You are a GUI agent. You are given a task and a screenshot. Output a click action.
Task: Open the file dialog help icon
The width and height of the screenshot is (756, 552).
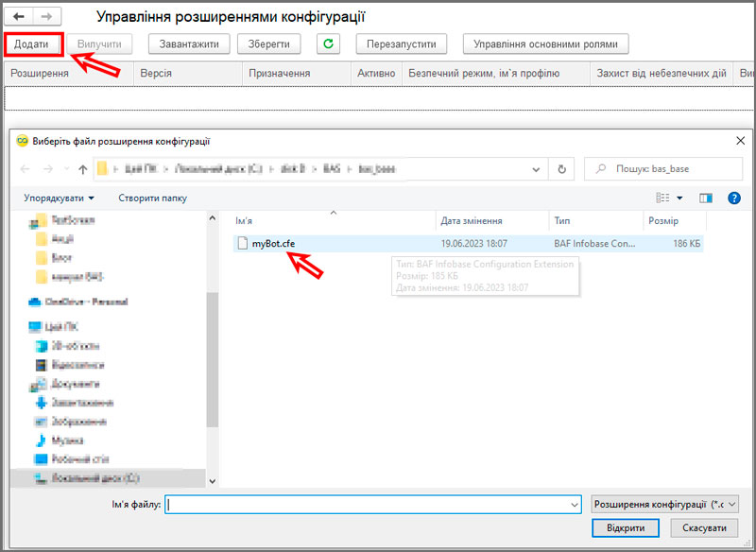click(733, 198)
